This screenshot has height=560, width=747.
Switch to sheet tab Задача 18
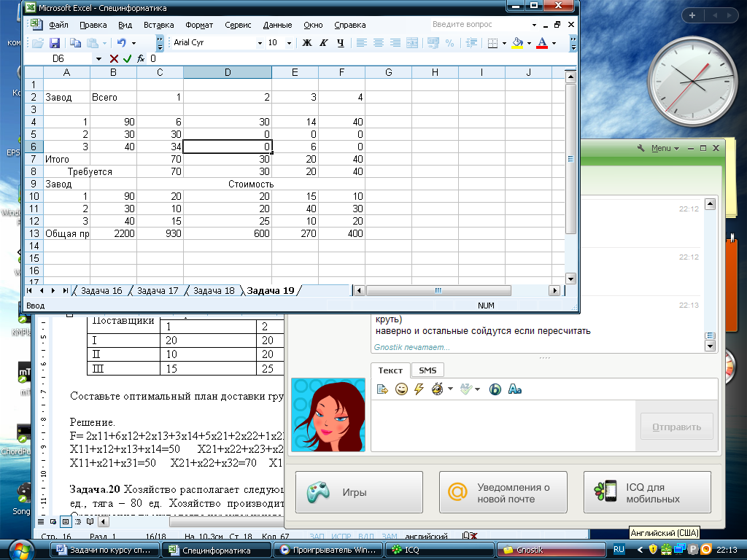(214, 290)
